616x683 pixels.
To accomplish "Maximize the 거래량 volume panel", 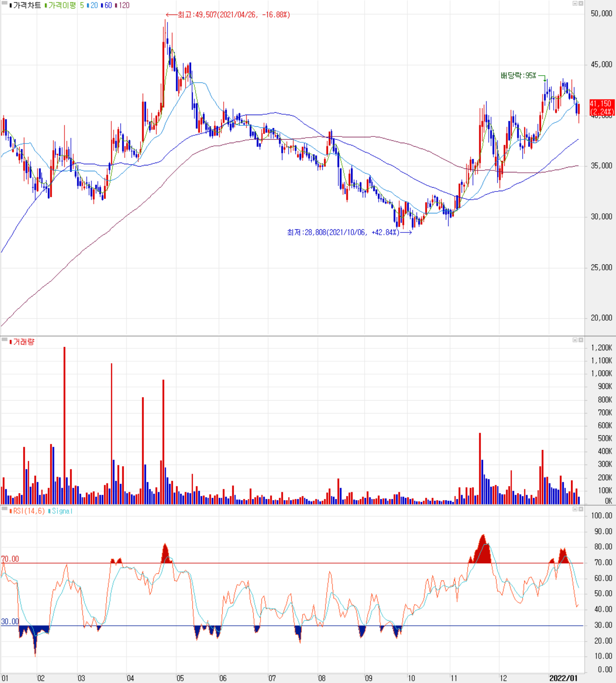I will [575, 340].
